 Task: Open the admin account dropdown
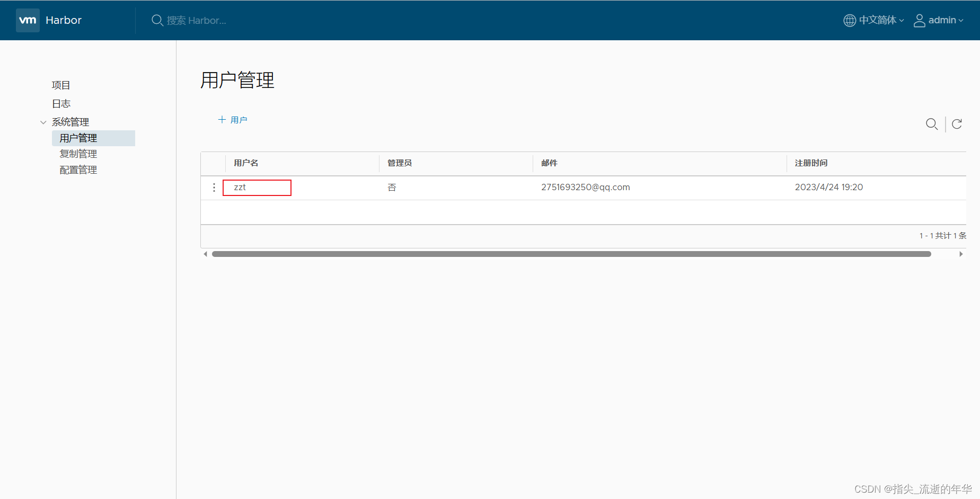[x=946, y=20]
